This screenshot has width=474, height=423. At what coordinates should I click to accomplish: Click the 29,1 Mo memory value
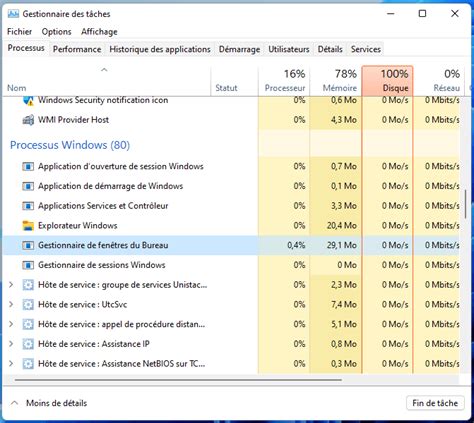pos(342,245)
